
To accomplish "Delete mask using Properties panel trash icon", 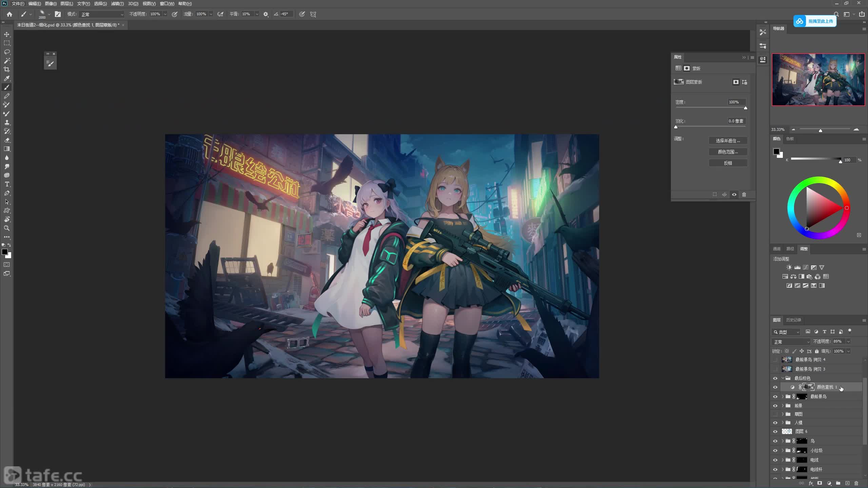I will click(x=744, y=195).
